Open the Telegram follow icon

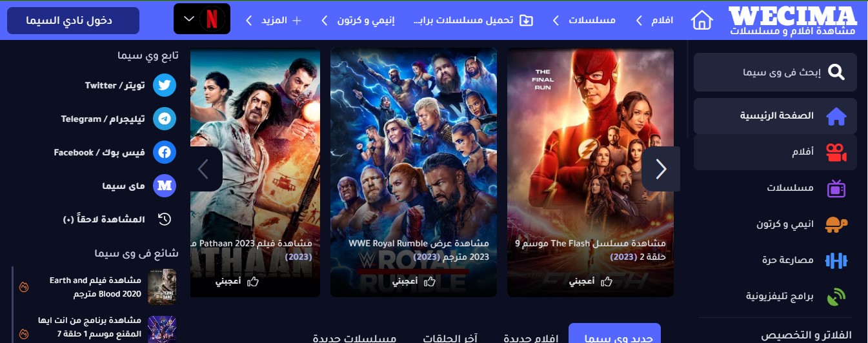coord(165,119)
